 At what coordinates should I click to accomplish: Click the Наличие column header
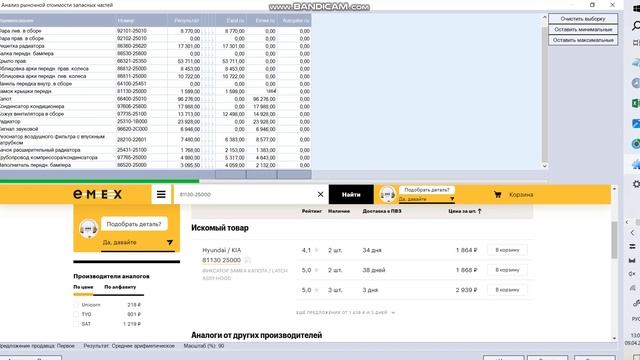click(339, 211)
